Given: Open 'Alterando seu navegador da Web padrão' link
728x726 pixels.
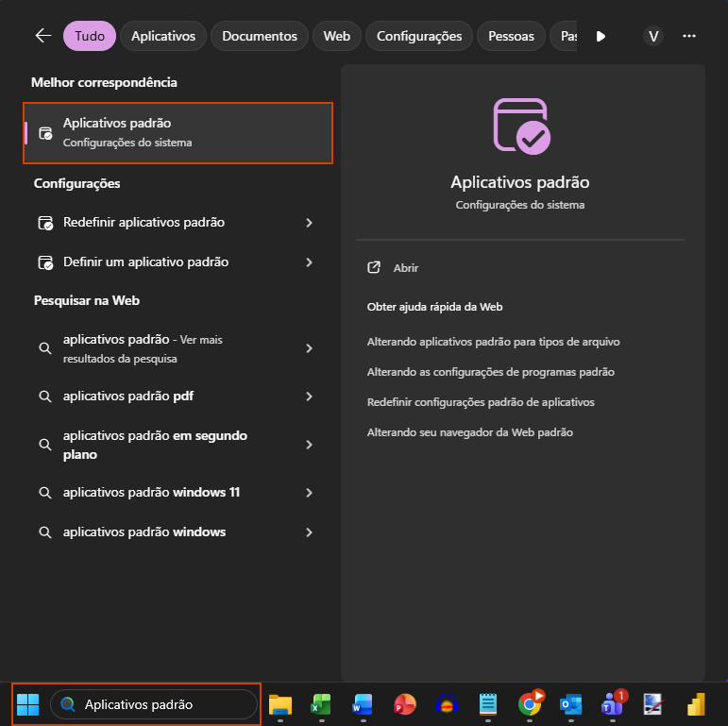Looking at the screenshot, I should [x=469, y=432].
